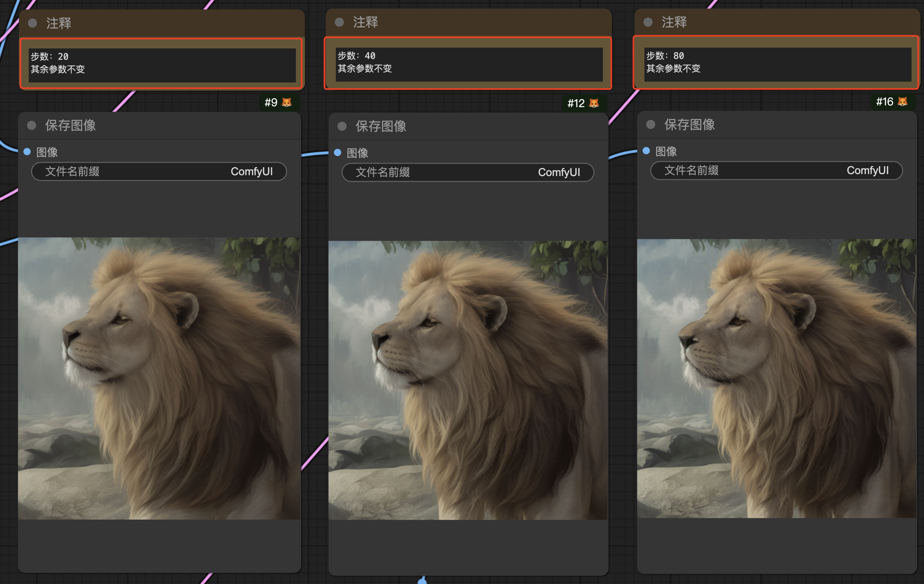The image size is (924, 584).
Task: Collapse the #16 保存图像 node using its header dot
Action: 651,125
